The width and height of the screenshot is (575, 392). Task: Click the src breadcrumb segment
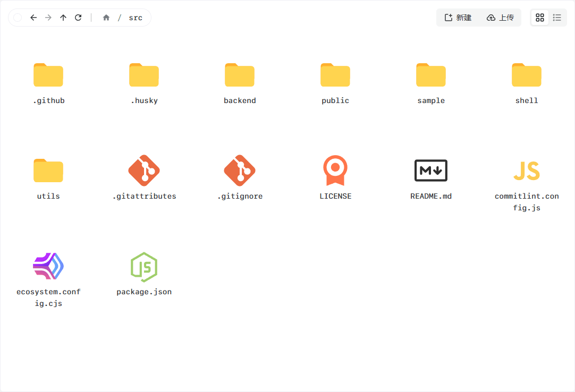tap(136, 18)
